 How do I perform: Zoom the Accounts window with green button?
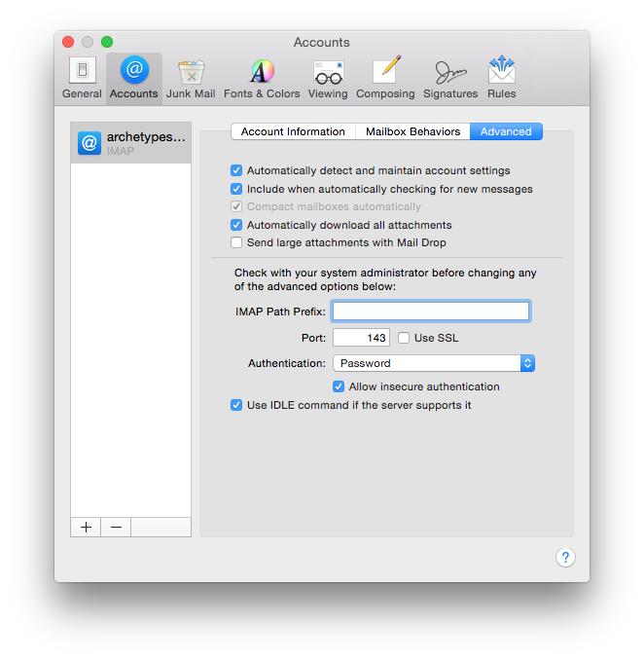click(107, 42)
